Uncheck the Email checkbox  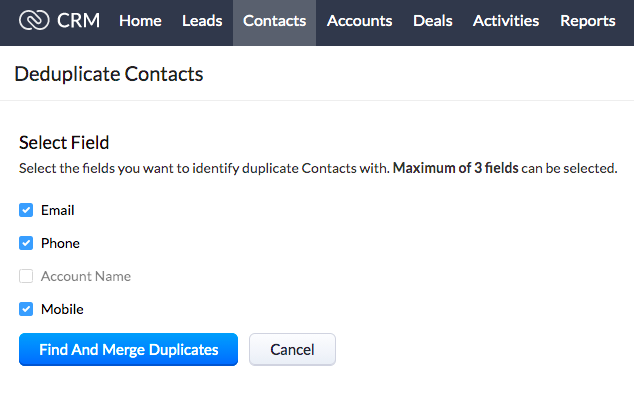[26, 211]
